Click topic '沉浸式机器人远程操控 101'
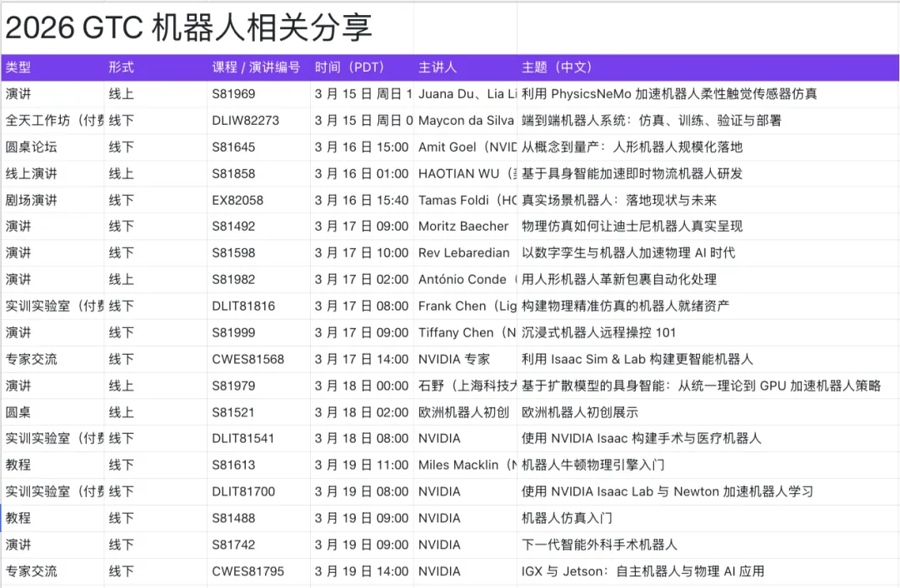The height and width of the screenshot is (588, 900). [x=598, y=332]
